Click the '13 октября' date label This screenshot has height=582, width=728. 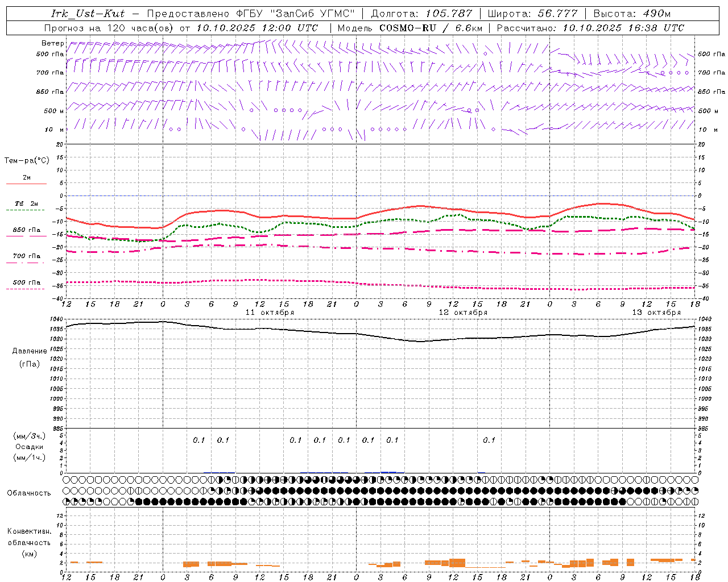[x=656, y=313]
